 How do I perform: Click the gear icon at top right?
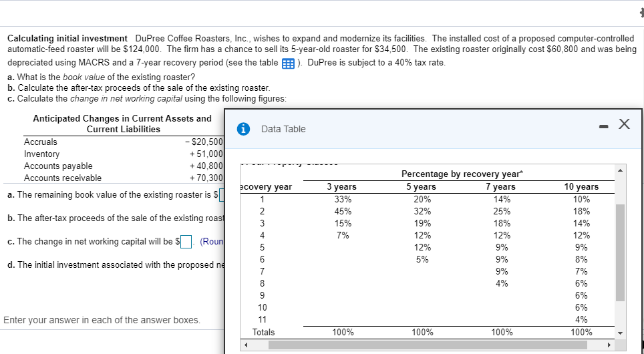(641, 13)
